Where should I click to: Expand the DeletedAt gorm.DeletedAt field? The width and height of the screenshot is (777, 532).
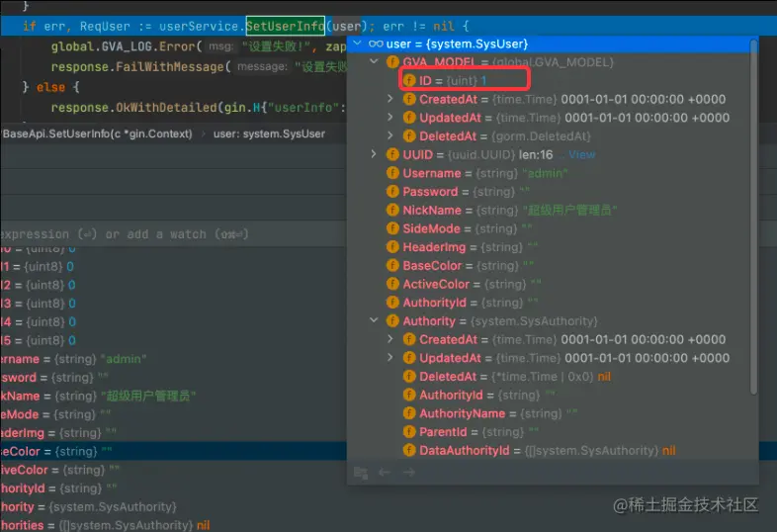point(390,135)
